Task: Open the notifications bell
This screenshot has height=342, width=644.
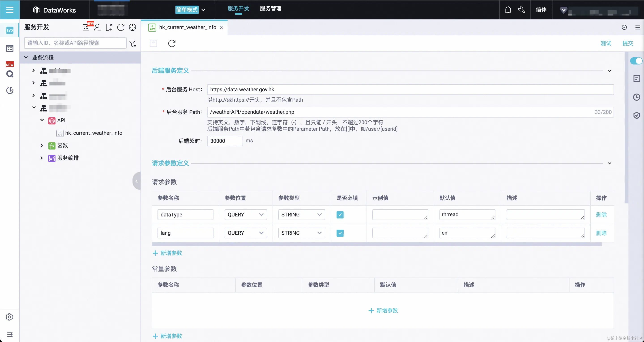Action: click(x=508, y=10)
